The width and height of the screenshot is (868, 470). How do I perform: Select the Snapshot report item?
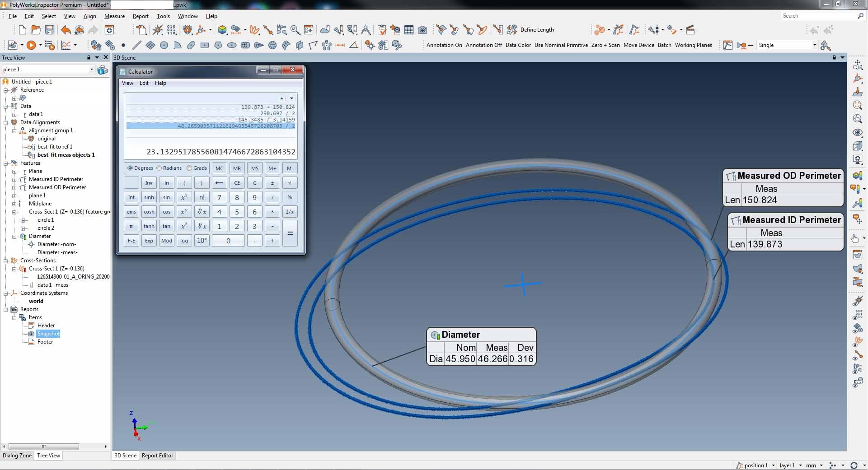[x=48, y=334]
